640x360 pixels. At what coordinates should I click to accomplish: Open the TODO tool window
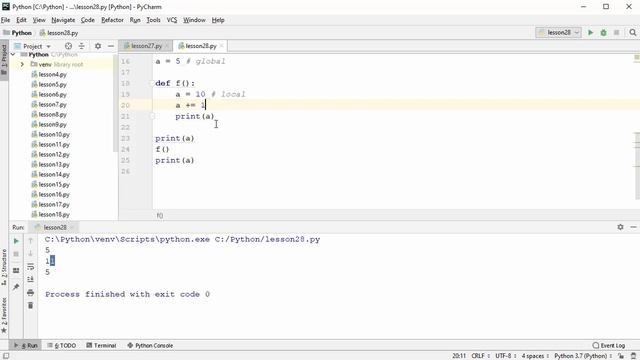[62, 345]
